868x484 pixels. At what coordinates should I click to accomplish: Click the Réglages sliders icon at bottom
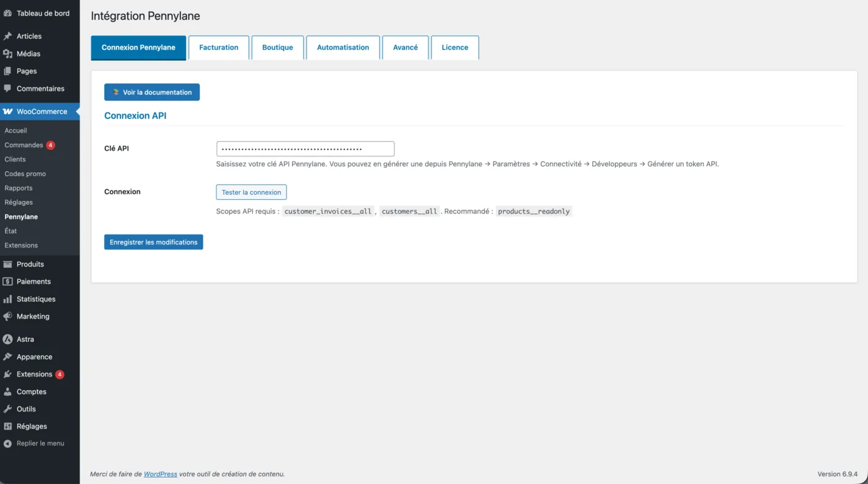(7, 426)
